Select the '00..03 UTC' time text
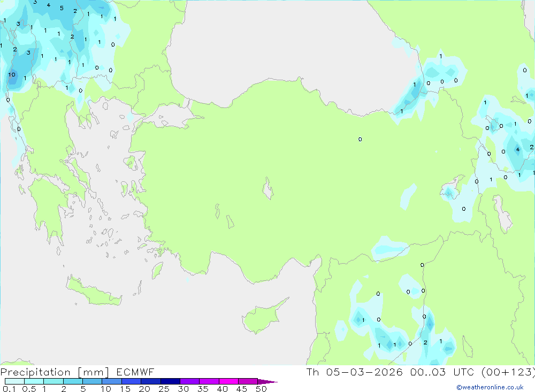535x392 pixels. pos(442,372)
